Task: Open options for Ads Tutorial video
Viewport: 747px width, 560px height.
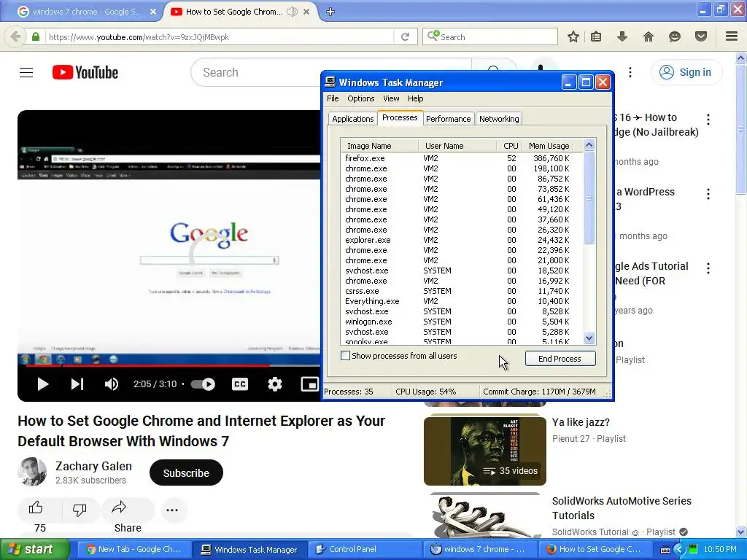Action: pyautogui.click(x=708, y=268)
